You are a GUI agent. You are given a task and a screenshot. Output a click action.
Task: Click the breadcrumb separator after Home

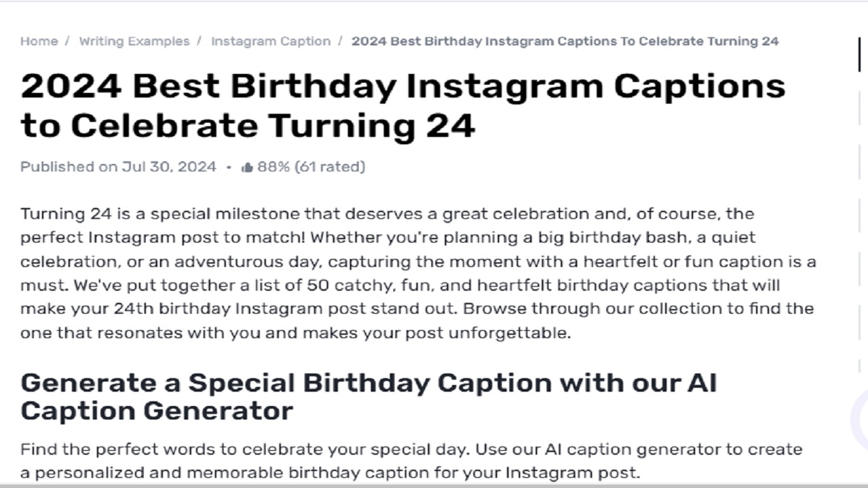point(66,41)
